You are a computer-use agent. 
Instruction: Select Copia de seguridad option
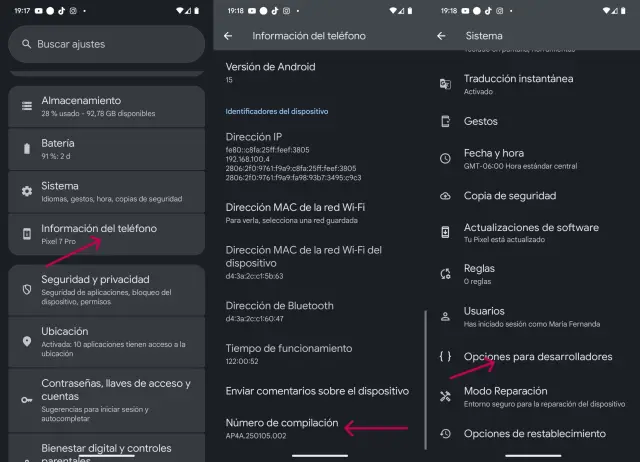pos(509,196)
